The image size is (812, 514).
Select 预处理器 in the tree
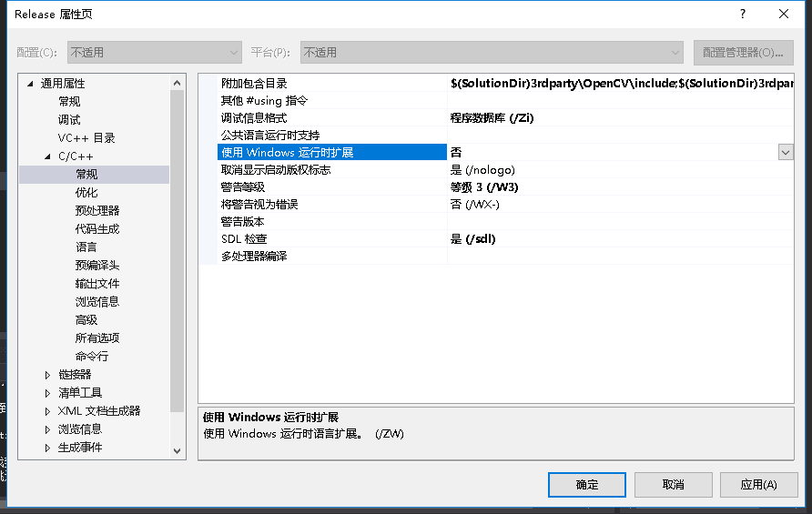coord(97,211)
